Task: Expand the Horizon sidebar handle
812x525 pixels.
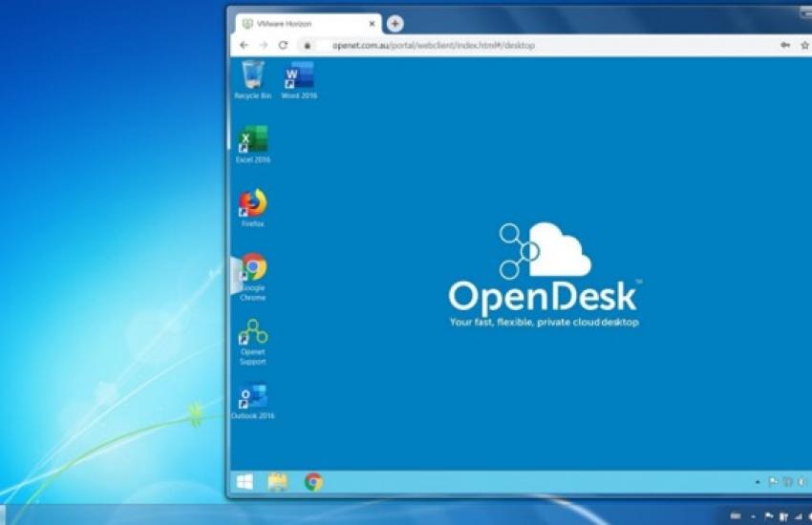Action: pos(236,276)
